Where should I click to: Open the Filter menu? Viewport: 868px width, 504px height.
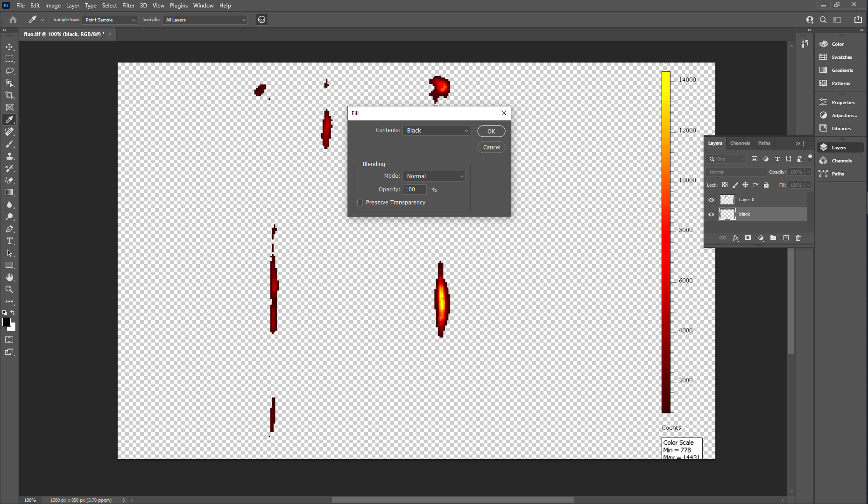pos(128,6)
